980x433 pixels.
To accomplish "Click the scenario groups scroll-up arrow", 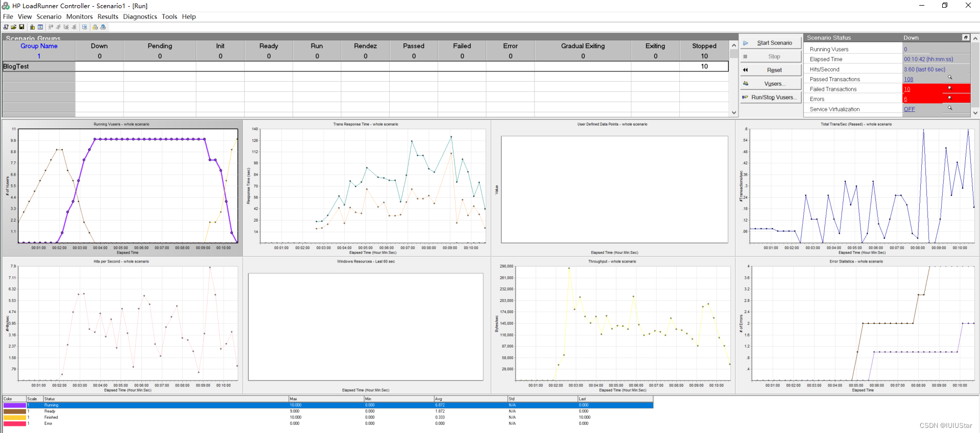I will pos(734,45).
